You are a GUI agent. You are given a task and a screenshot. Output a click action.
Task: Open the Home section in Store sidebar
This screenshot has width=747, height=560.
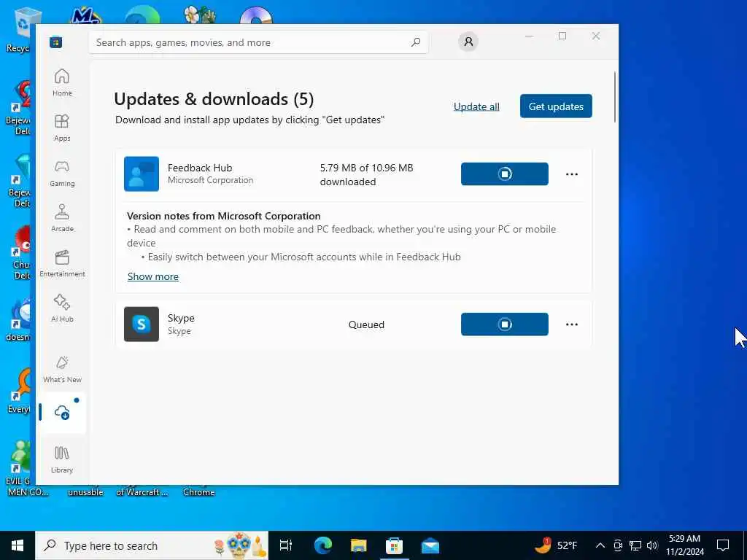(62, 82)
